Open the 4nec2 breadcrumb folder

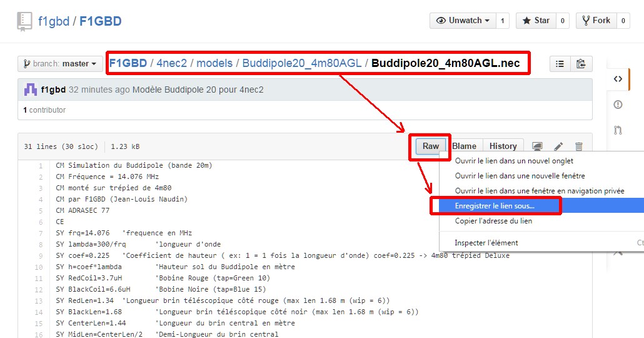172,63
